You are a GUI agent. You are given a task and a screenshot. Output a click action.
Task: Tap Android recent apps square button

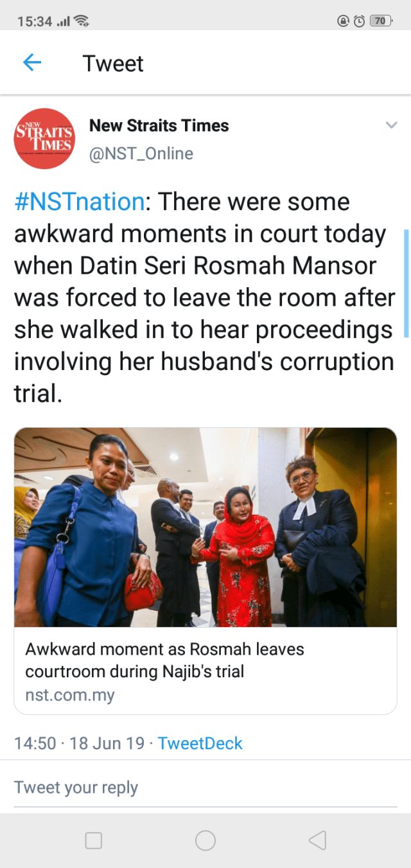pyautogui.click(x=94, y=840)
